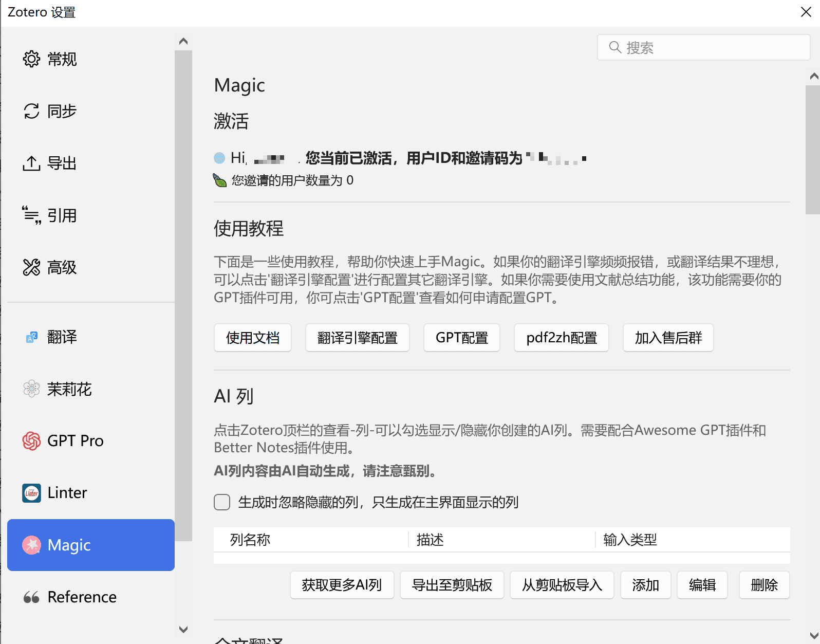Open the Reference settings pane
The width and height of the screenshot is (820, 644).
coord(91,597)
